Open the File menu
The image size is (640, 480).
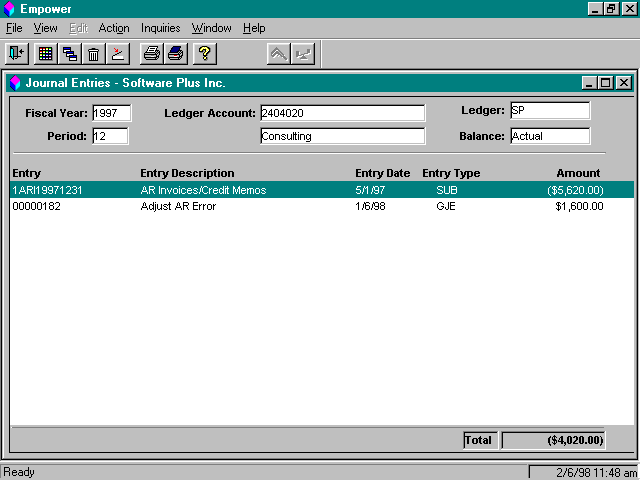tap(14, 28)
